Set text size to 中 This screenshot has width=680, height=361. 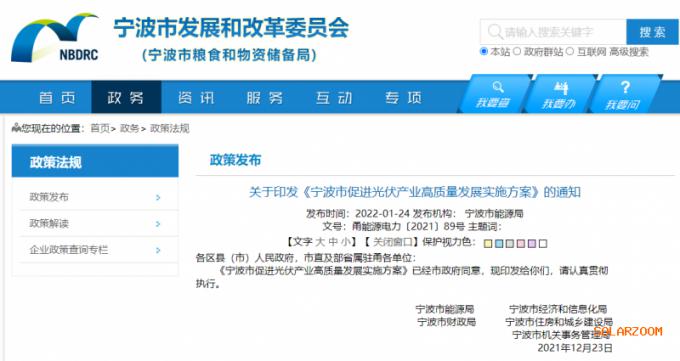point(333,242)
